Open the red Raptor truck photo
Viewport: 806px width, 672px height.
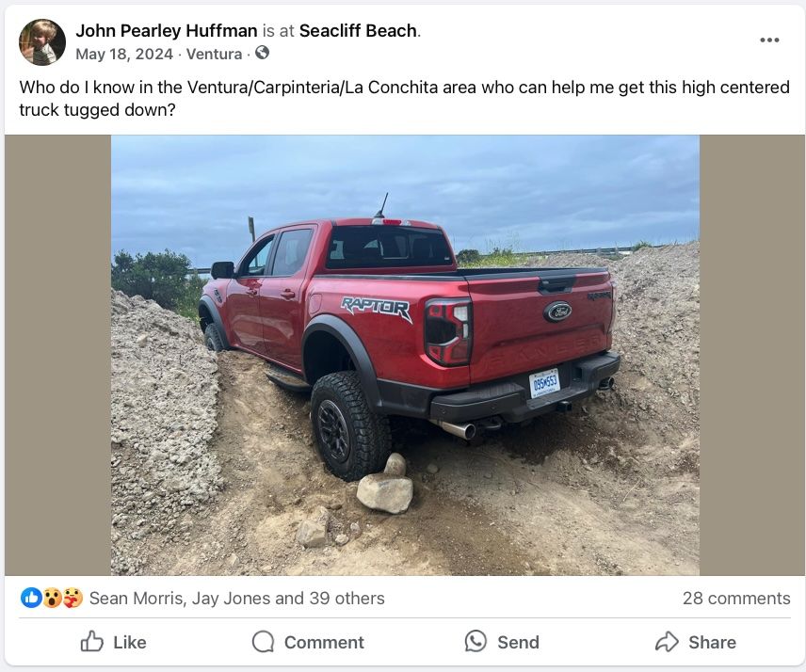405,355
